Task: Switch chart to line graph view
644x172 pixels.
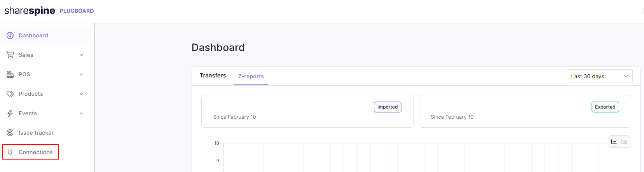Action: (x=614, y=142)
